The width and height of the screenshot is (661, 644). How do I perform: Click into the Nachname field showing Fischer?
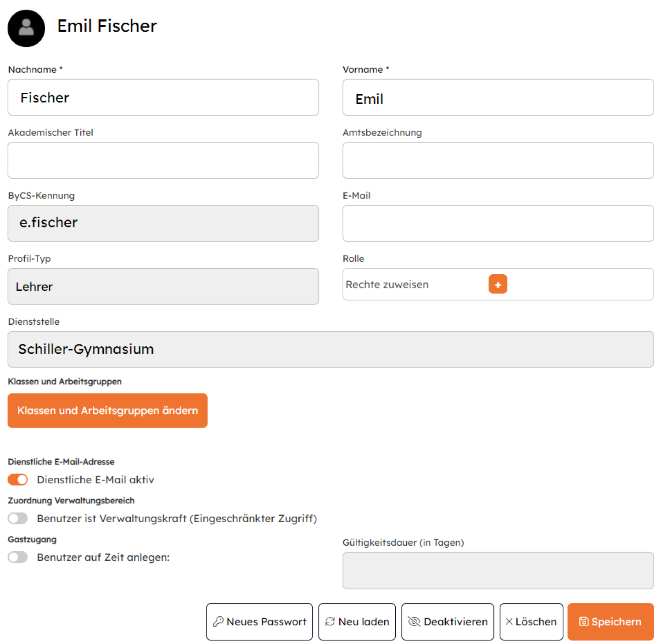[163, 97]
